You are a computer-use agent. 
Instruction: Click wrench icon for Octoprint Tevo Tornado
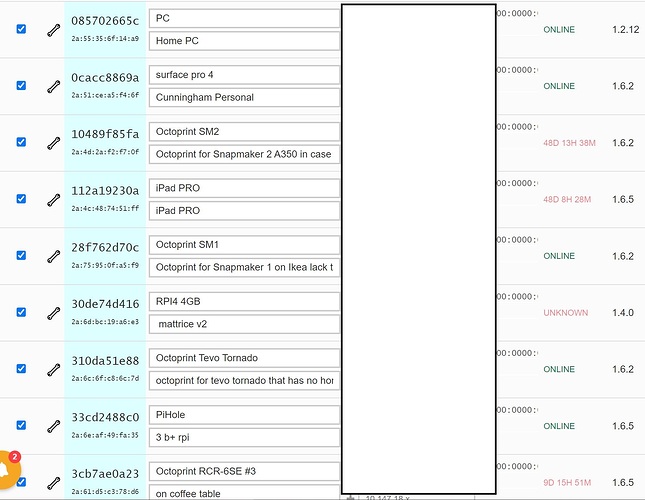(53, 369)
